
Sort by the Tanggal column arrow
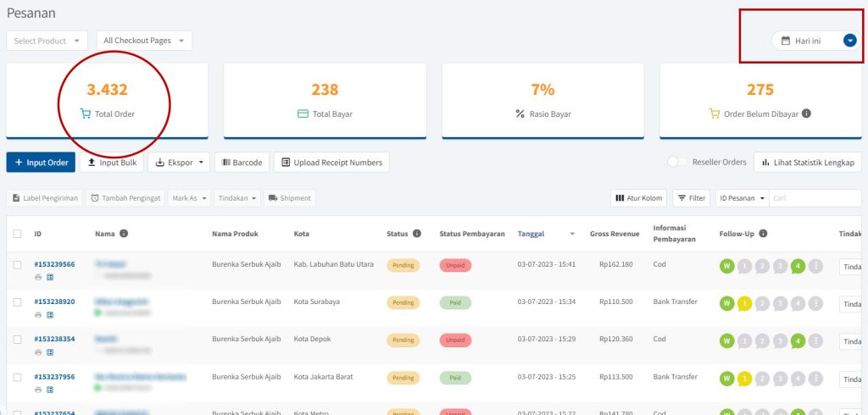point(572,234)
